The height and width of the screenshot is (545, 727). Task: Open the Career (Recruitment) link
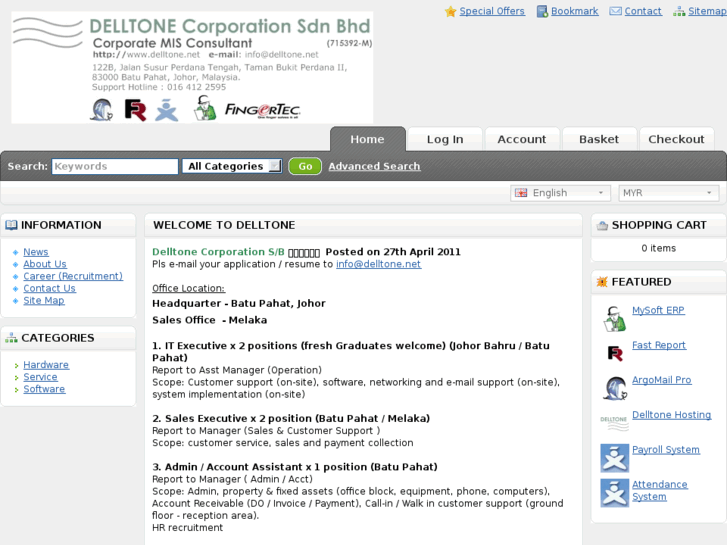pyautogui.click(x=73, y=276)
